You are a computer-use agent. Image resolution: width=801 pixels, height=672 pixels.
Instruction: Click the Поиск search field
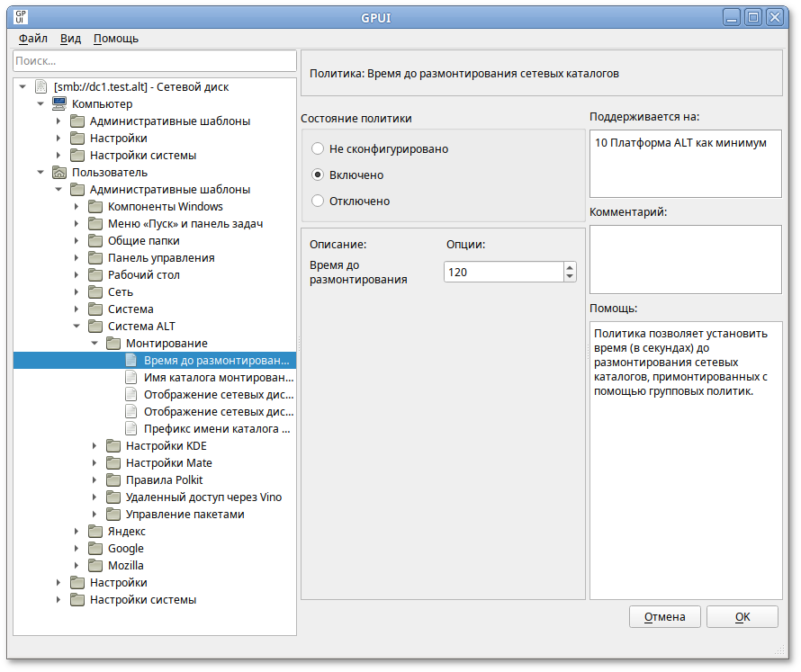click(x=154, y=60)
